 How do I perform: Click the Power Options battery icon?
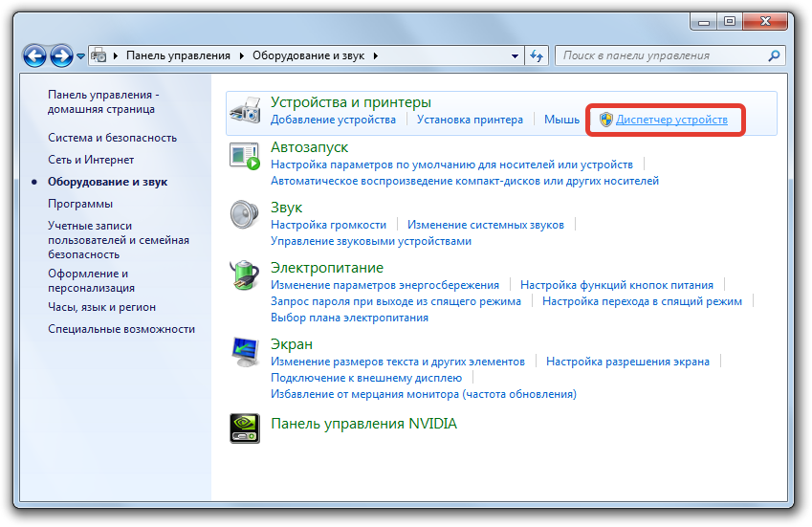click(x=245, y=276)
